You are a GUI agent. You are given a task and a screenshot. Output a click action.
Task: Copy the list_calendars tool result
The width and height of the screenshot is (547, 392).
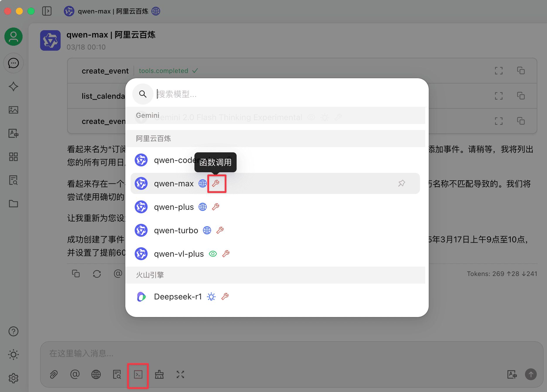click(x=521, y=96)
